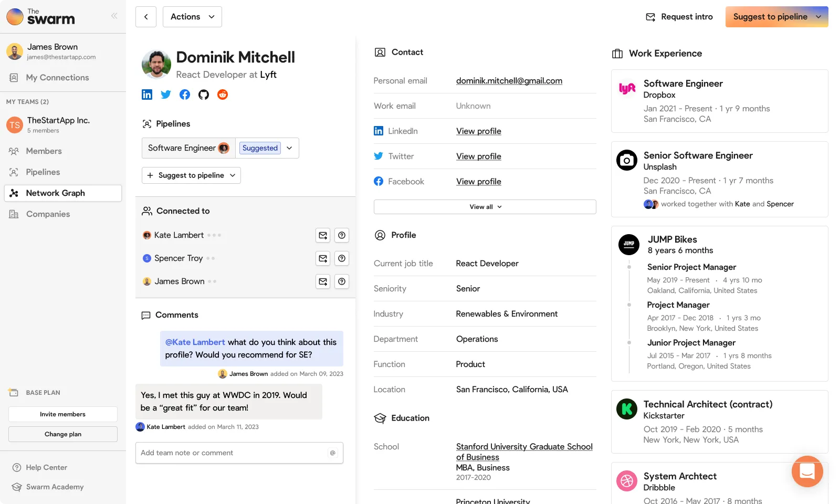The height and width of the screenshot is (504, 840).
Task: Open Dominik's Facebook icon under his name
Action: (185, 94)
